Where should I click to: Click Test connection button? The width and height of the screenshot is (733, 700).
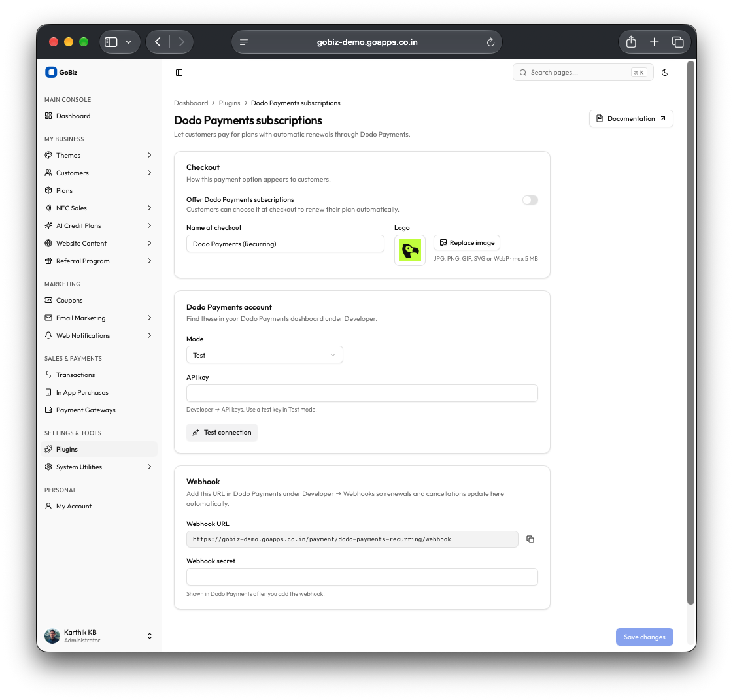222,432
